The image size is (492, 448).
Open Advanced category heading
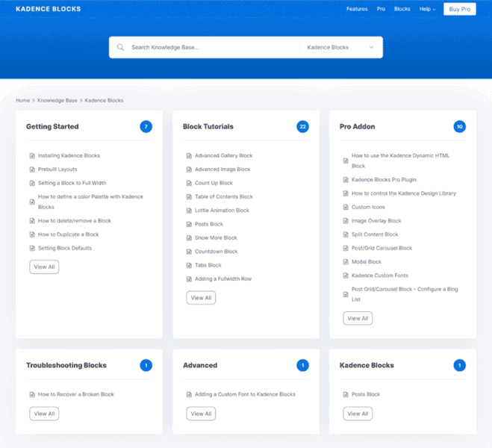[x=200, y=365]
